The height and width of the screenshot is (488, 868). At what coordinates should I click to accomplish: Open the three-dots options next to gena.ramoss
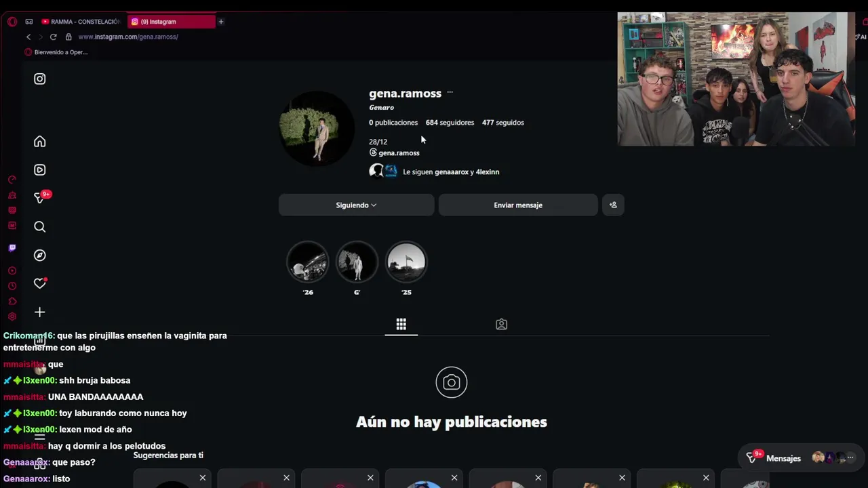click(450, 93)
